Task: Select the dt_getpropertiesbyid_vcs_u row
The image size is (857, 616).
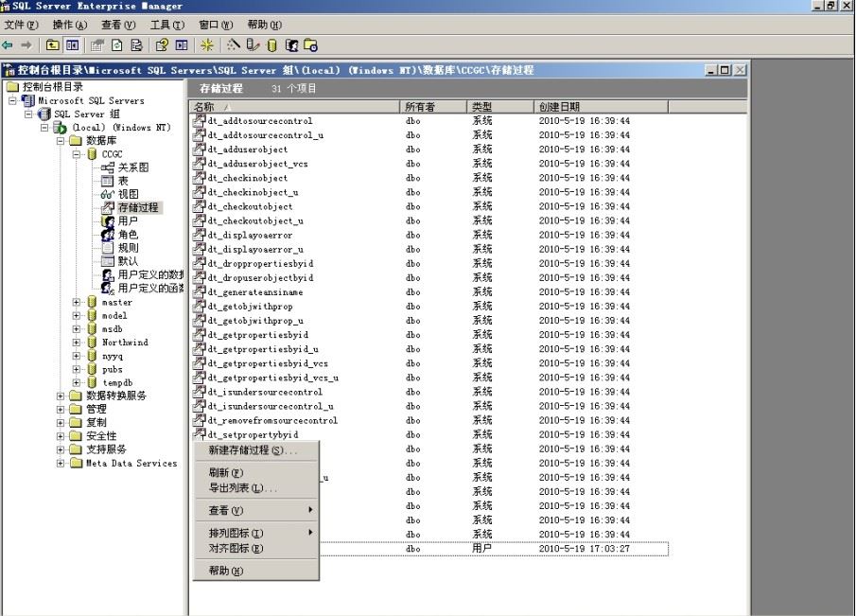Action: pyautogui.click(x=273, y=378)
